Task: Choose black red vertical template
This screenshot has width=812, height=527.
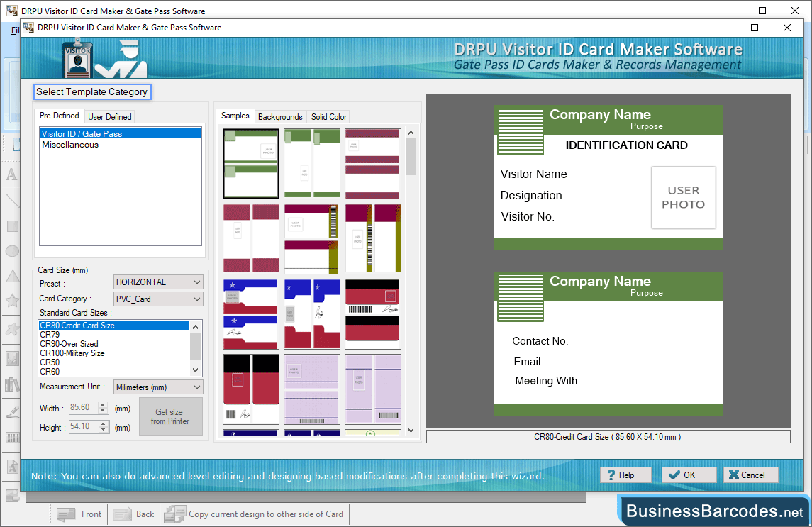Action: pyautogui.click(x=251, y=389)
